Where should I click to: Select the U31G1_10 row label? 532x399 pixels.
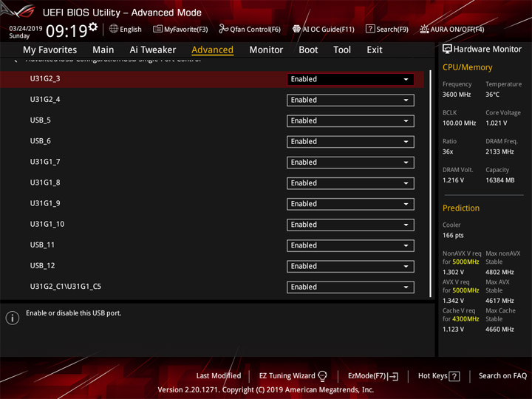pos(47,224)
